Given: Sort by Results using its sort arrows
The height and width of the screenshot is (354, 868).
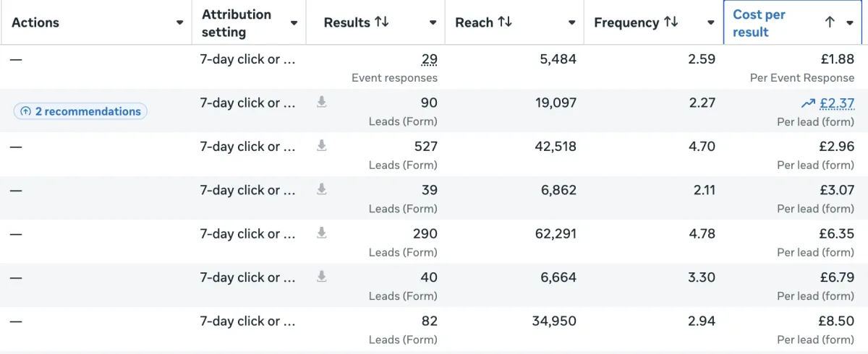Looking at the screenshot, I should click(382, 22).
